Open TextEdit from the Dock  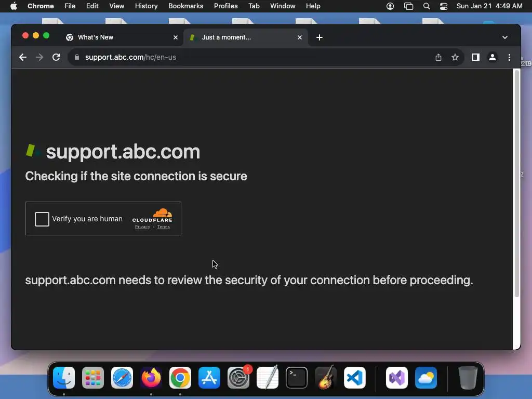coord(268,378)
